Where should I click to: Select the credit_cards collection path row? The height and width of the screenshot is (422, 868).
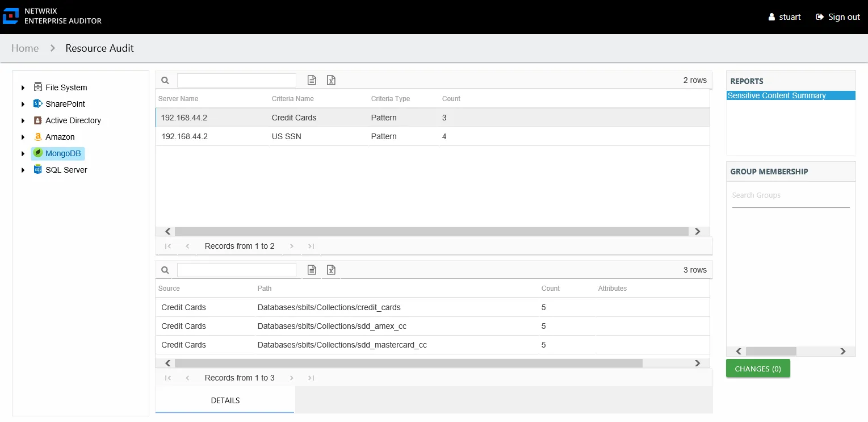(x=433, y=307)
